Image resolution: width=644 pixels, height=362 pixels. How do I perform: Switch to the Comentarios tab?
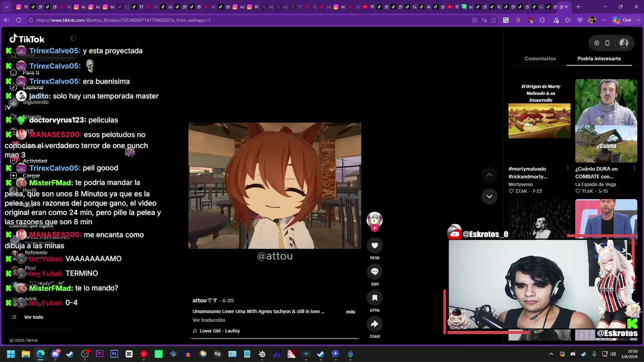tap(540, 58)
